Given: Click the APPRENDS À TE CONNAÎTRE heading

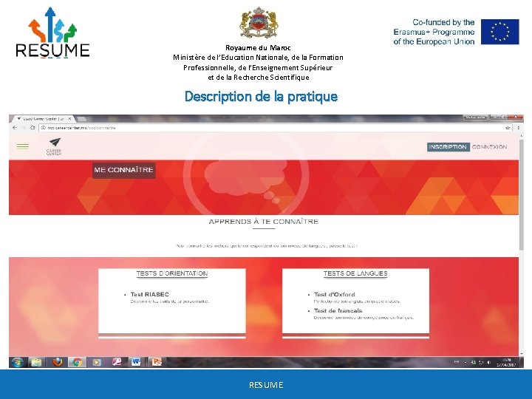Looking at the screenshot, I should (x=264, y=222).
